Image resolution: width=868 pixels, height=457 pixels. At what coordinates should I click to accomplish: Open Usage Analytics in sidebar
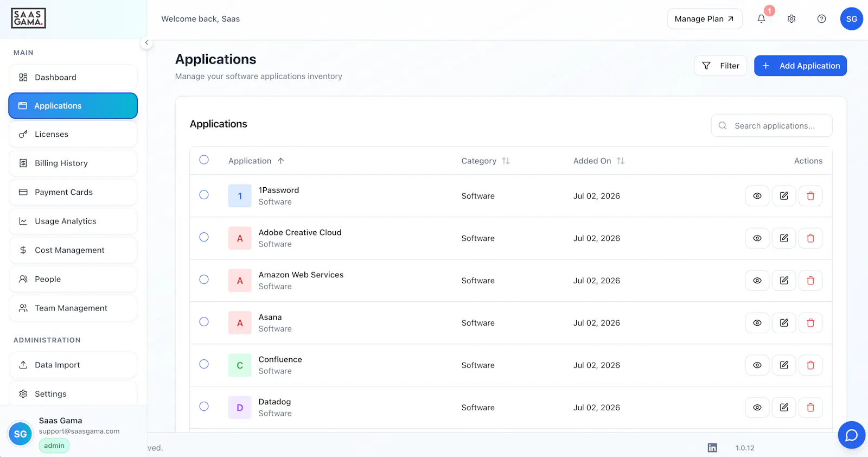pyautogui.click(x=73, y=221)
